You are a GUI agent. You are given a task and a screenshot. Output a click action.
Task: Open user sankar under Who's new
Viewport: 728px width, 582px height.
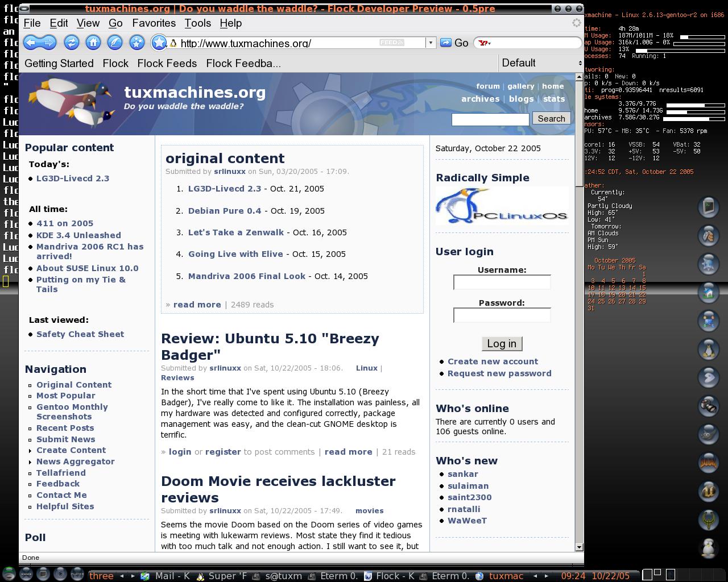[x=463, y=474]
